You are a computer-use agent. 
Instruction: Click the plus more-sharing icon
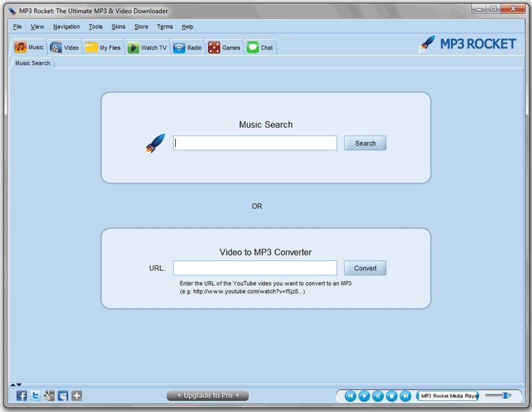[x=77, y=396]
